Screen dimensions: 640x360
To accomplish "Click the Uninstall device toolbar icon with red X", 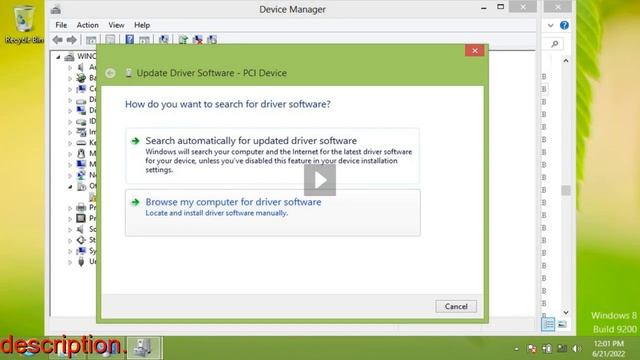I will click(198, 40).
